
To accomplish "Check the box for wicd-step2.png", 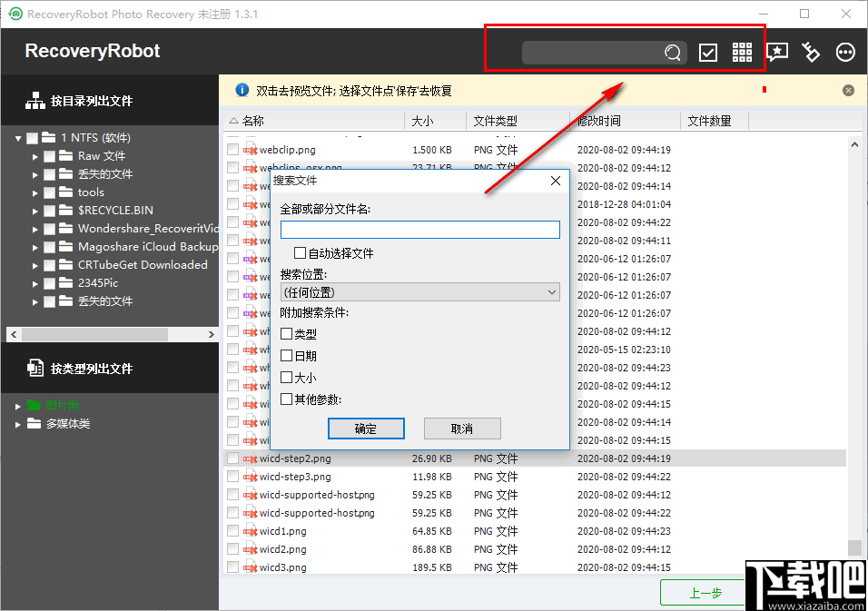I will tap(232, 458).
